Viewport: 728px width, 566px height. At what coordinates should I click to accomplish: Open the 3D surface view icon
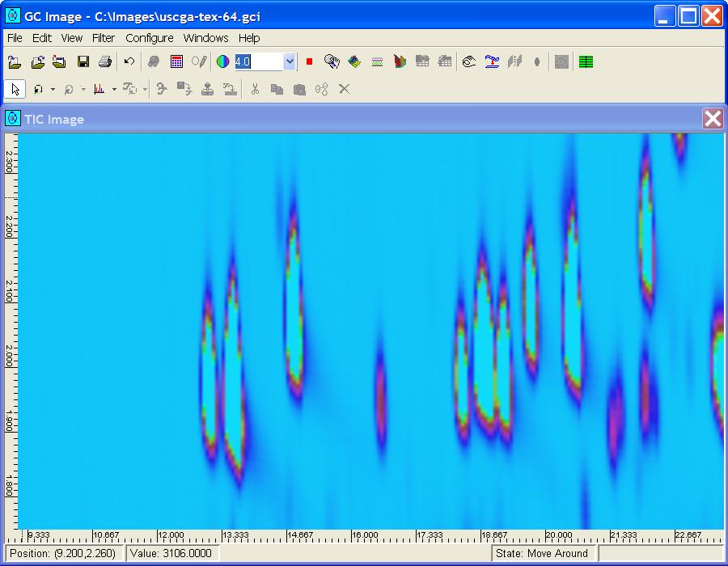(x=354, y=61)
